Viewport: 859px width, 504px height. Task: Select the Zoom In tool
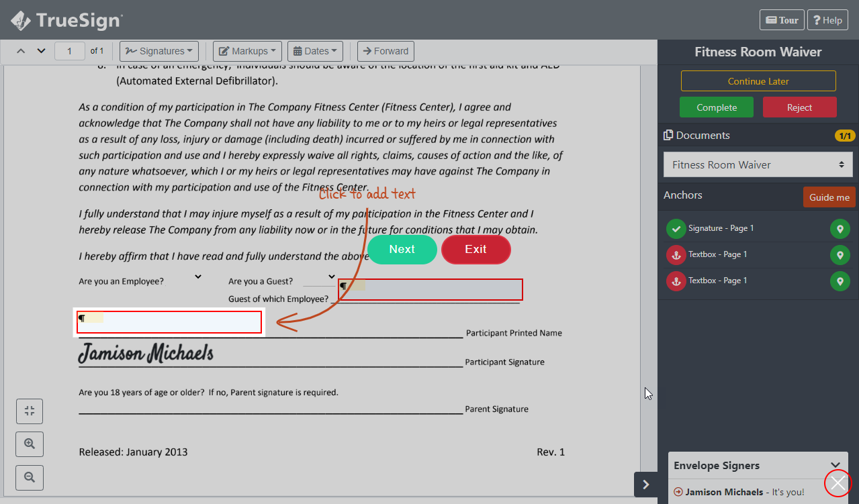pos(29,444)
